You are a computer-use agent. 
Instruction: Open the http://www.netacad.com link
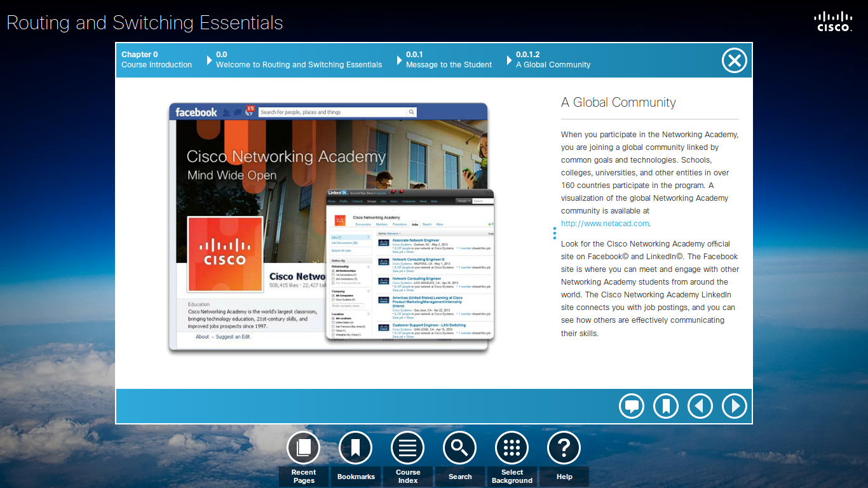605,224
